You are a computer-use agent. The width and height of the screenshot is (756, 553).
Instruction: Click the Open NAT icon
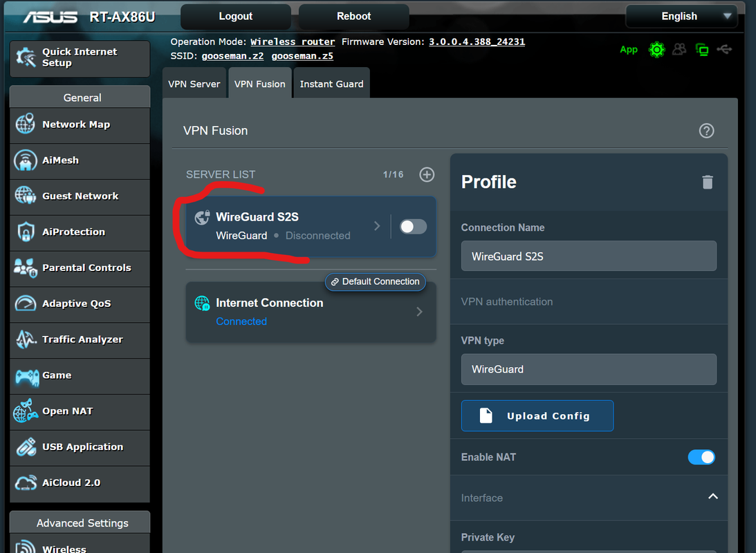pyautogui.click(x=25, y=411)
